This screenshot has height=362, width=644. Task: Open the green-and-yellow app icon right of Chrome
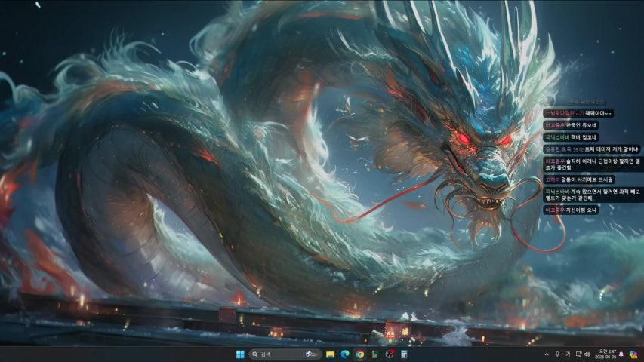click(374, 354)
